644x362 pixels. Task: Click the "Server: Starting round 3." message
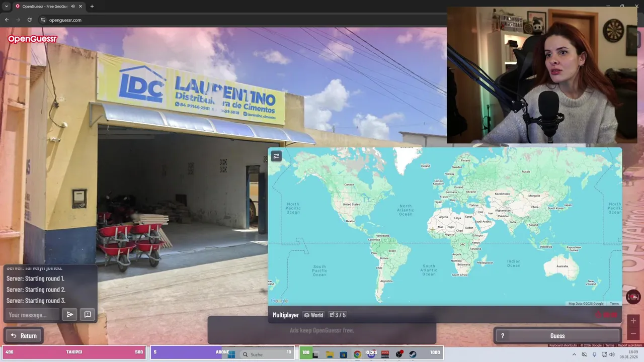36,301
